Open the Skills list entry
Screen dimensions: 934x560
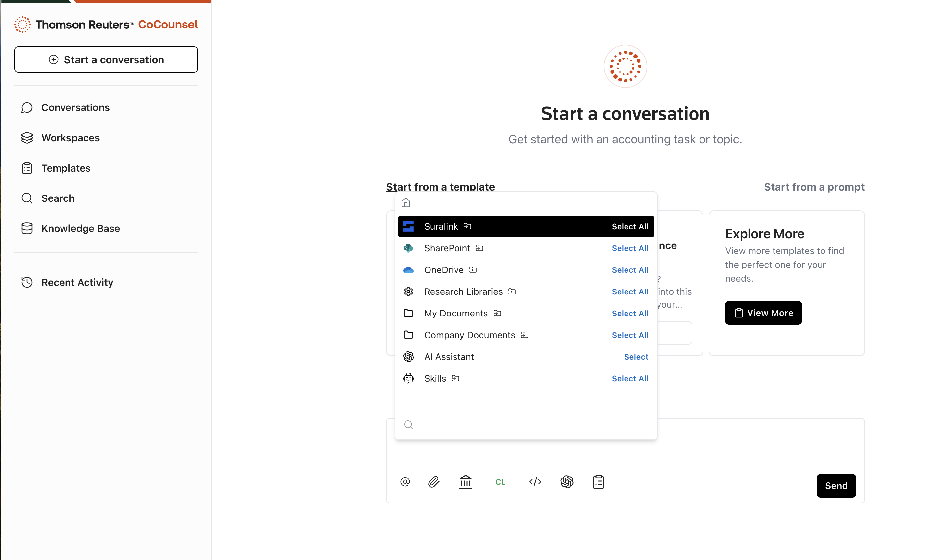(435, 379)
